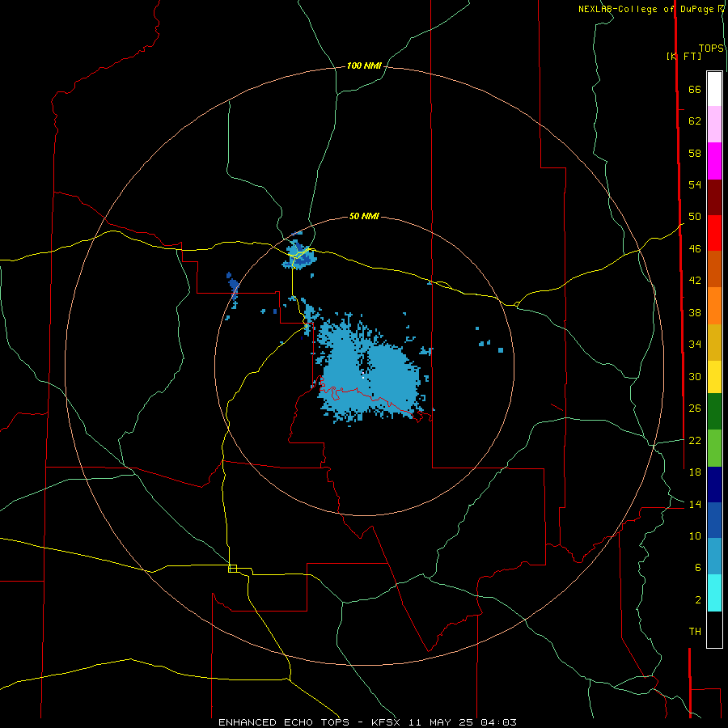Click the legend value 42
728x728 pixels.
coord(695,281)
